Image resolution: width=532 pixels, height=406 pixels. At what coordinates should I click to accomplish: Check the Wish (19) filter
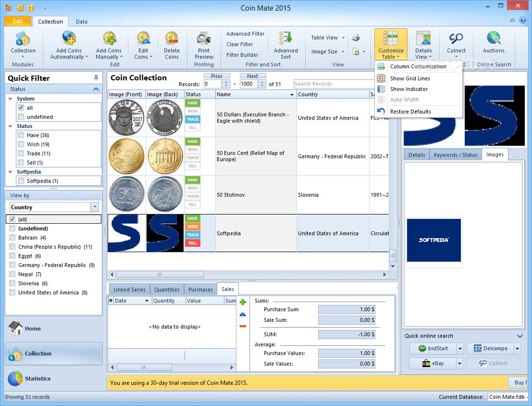[x=21, y=144]
